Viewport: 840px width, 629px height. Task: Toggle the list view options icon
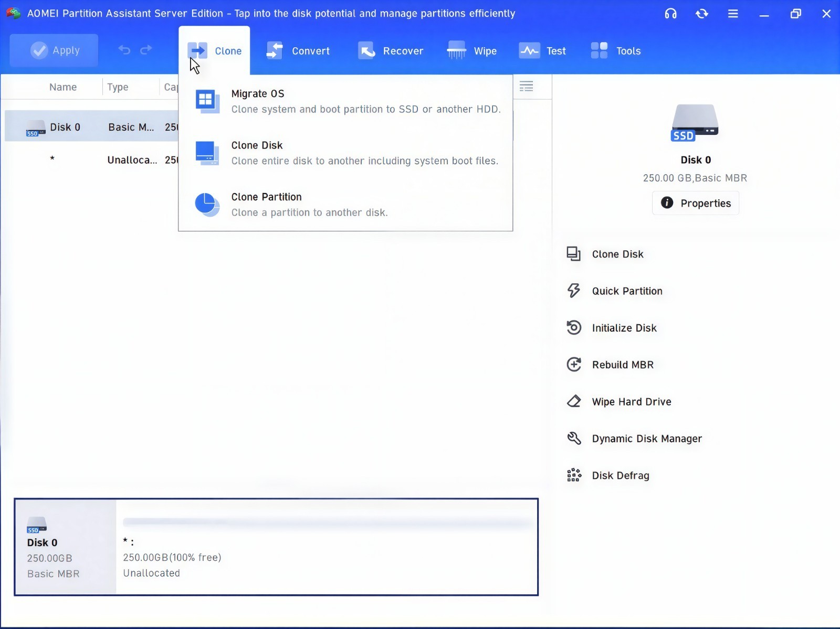click(526, 87)
